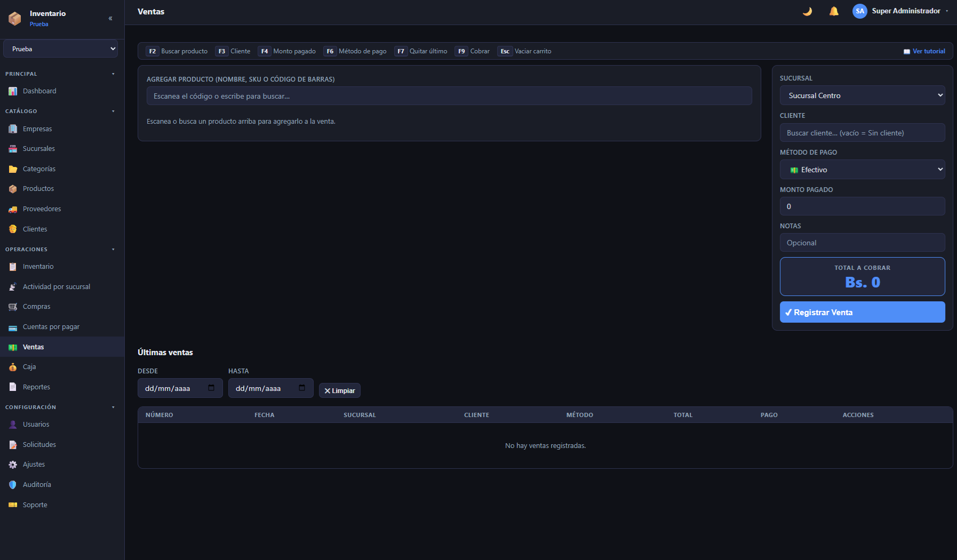The height and width of the screenshot is (560, 957).
Task: Click the Categorías folder icon
Action: pos(13,169)
